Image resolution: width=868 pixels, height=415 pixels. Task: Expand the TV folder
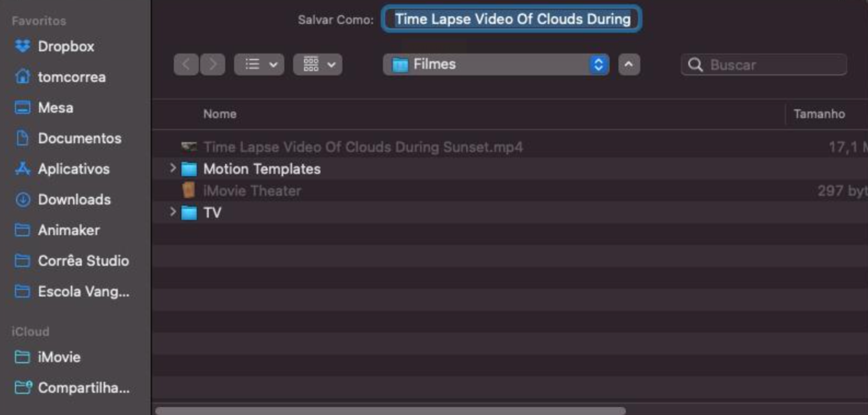(x=173, y=212)
